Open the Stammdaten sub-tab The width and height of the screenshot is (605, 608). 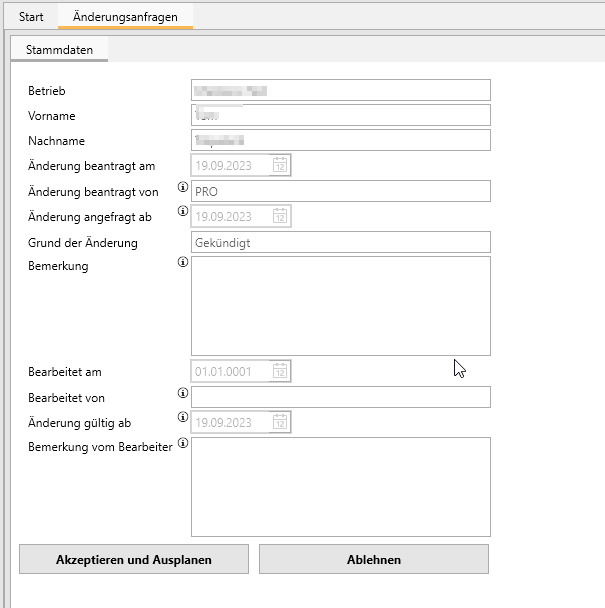[59, 50]
